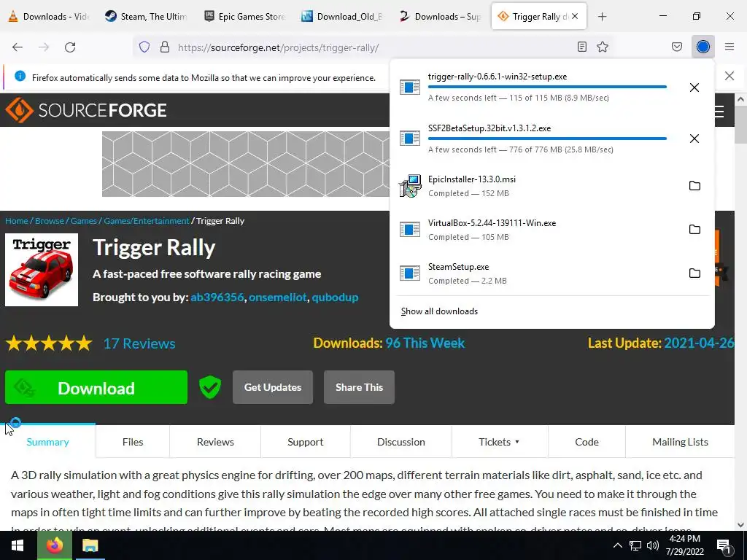The height and width of the screenshot is (560, 747).
Task: Switch to the Steam browser tab
Action: [146, 17]
